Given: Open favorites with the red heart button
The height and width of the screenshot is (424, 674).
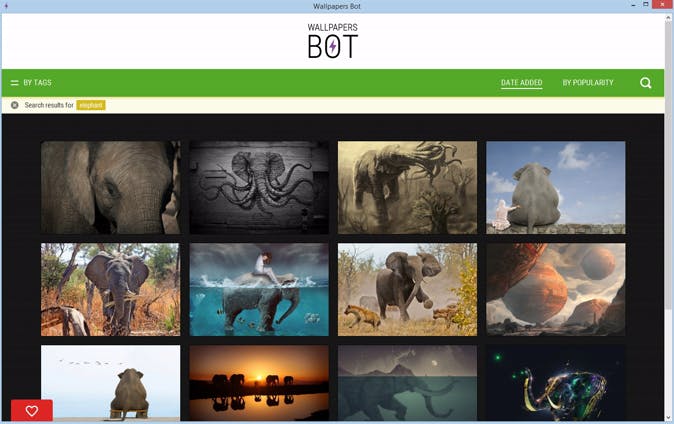Looking at the screenshot, I should coord(32,410).
